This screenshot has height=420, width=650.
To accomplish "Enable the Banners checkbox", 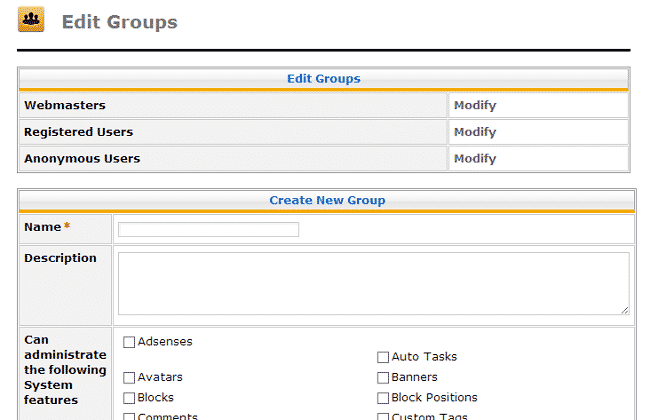I will [x=383, y=378].
